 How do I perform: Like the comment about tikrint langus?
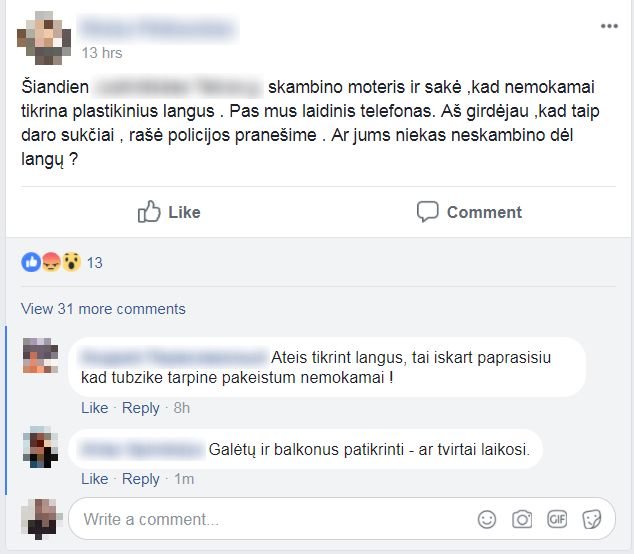[95, 408]
